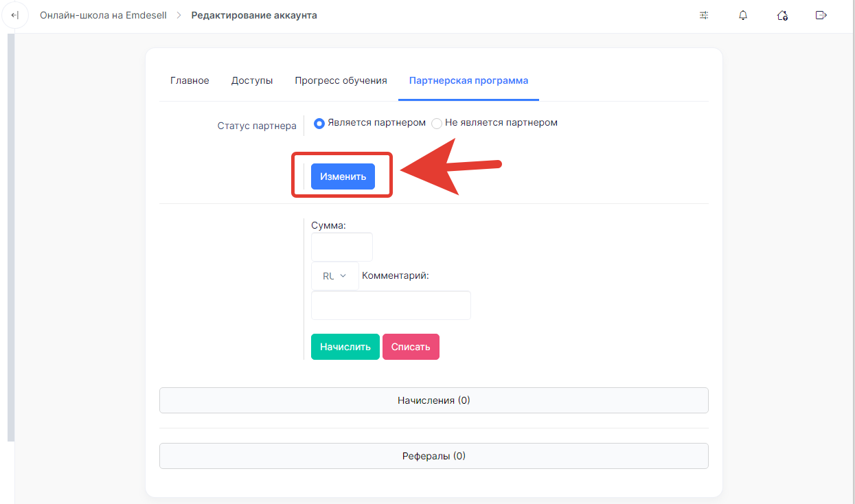Click the 'Сумма:' label text
The image size is (855, 504).
tap(329, 225)
